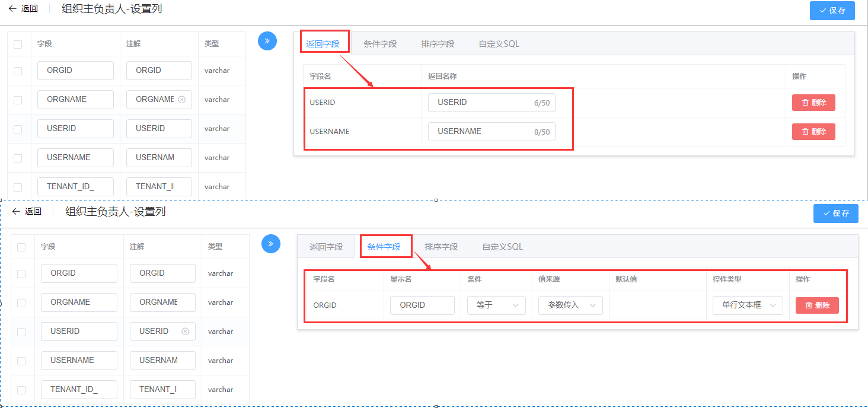868x411 pixels.
Task: Open 自定义SQL tab in lower panel
Action: coord(502,247)
